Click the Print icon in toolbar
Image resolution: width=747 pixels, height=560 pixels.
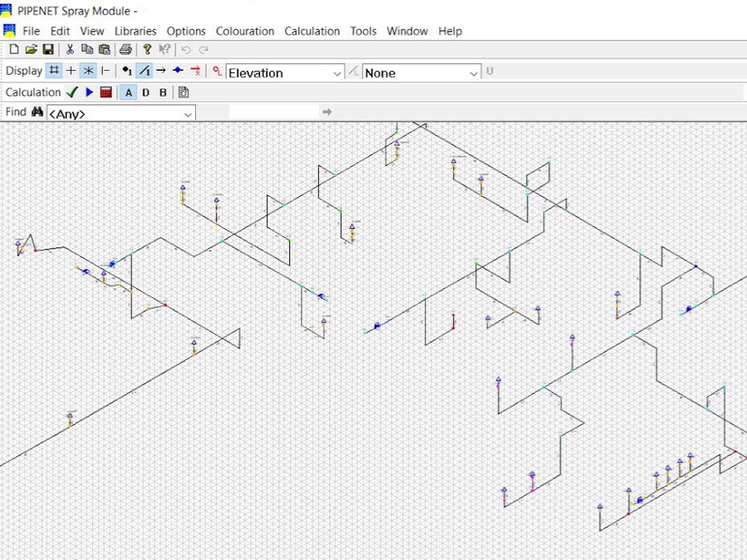coord(125,50)
